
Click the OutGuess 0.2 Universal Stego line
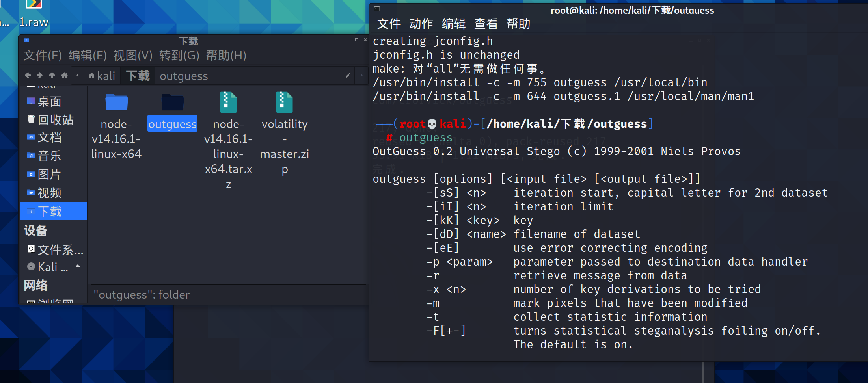pos(557,151)
